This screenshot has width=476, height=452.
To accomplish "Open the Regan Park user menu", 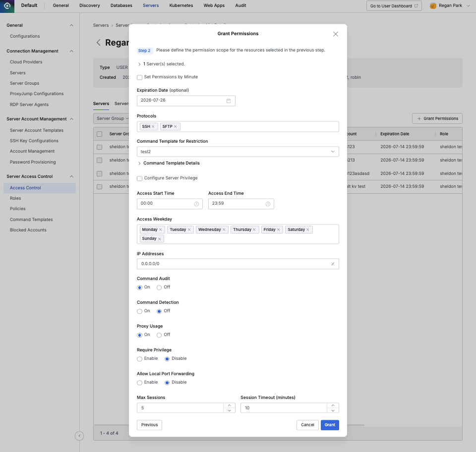I will pyautogui.click(x=449, y=5).
